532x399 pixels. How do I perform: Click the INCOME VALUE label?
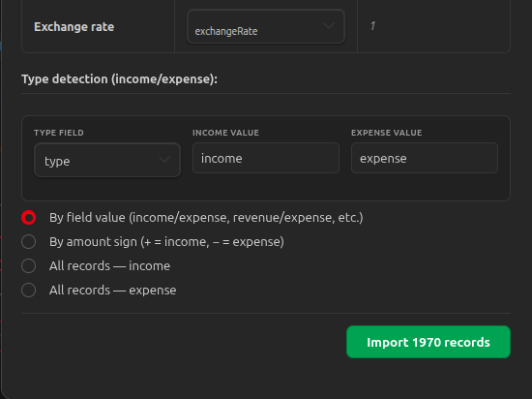225,133
